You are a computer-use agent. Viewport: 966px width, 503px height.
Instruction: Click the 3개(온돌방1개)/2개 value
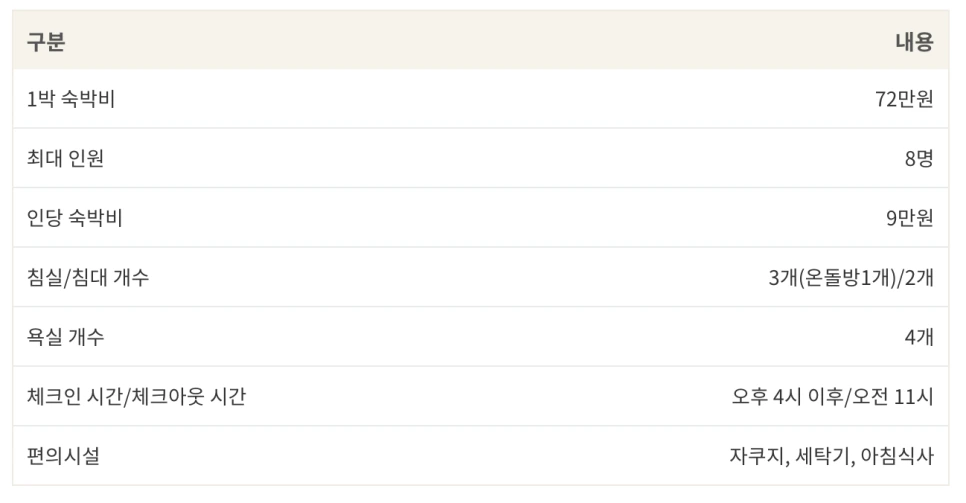(851, 277)
